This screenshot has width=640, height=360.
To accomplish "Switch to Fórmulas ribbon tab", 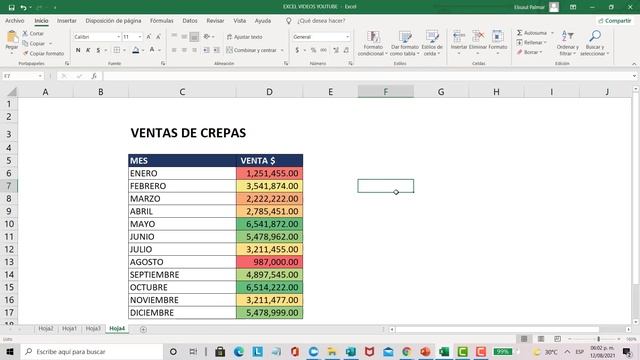I will 161,20.
